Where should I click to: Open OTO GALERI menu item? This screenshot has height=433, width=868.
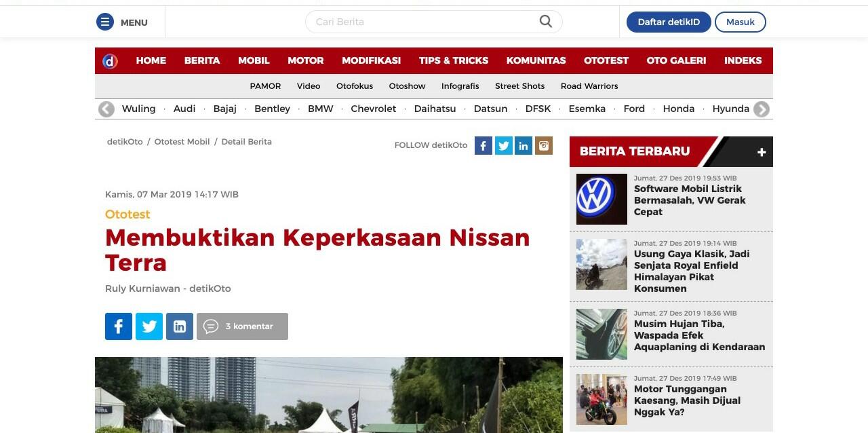[676, 60]
